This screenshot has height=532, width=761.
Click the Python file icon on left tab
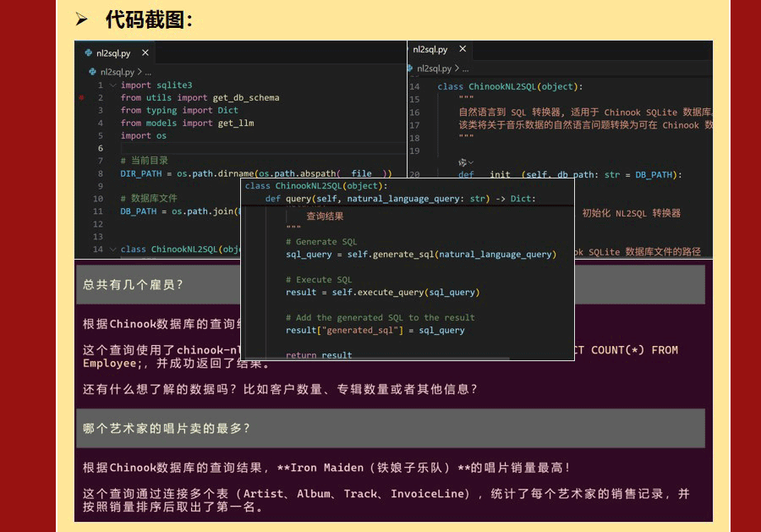coord(89,53)
